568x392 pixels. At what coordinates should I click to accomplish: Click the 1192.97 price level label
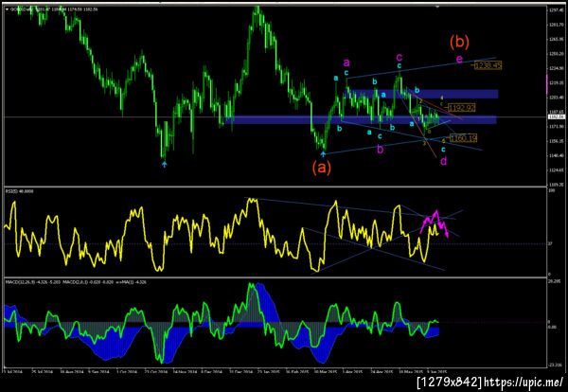[462, 108]
